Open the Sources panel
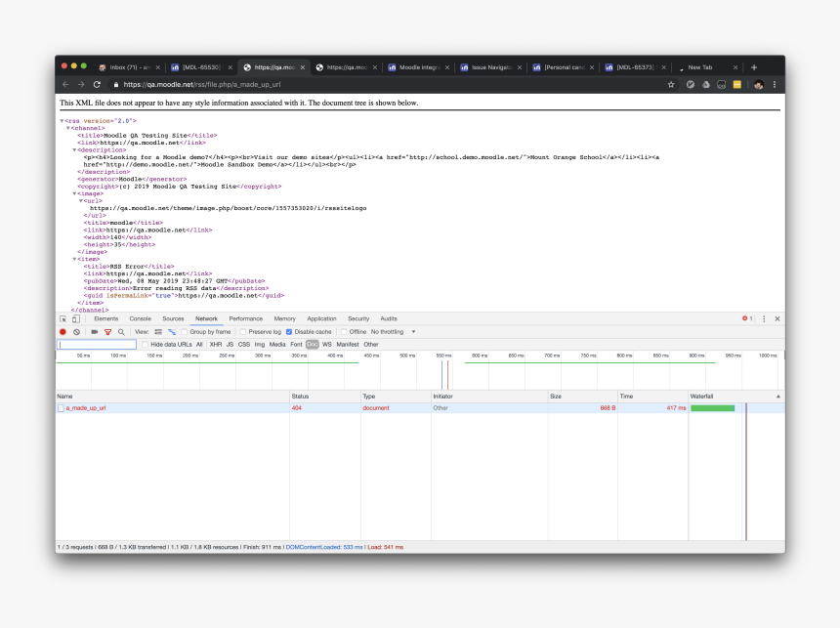The height and width of the screenshot is (628, 840). pos(173,318)
